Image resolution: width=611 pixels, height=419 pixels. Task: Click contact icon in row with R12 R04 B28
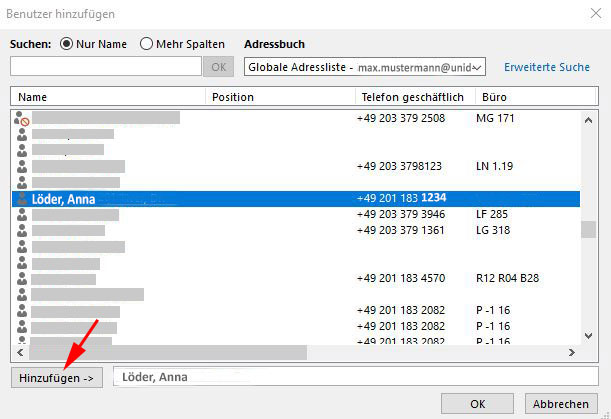coord(21,278)
